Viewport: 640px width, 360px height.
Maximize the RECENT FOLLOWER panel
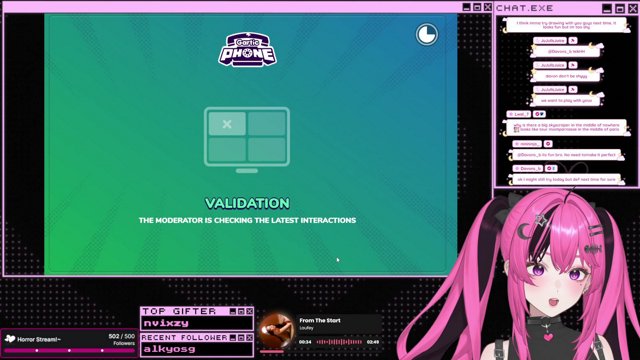[241, 338]
